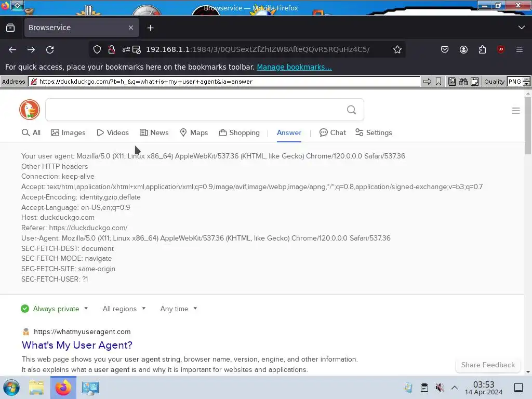
Task: Click the crossed-out pencil icon in address bar
Action: point(34,82)
